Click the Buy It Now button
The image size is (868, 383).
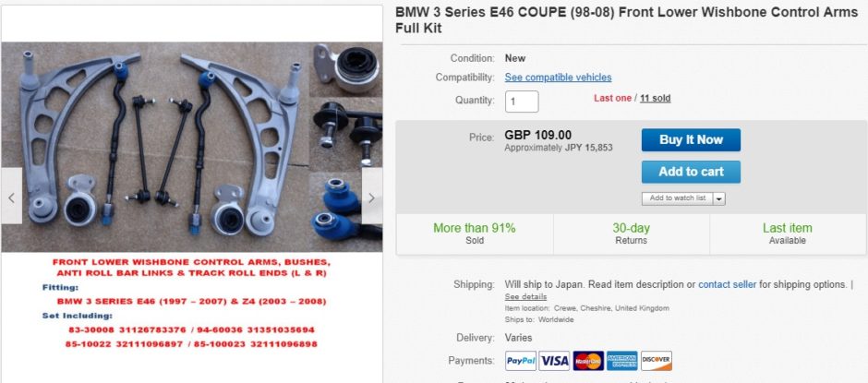click(691, 140)
